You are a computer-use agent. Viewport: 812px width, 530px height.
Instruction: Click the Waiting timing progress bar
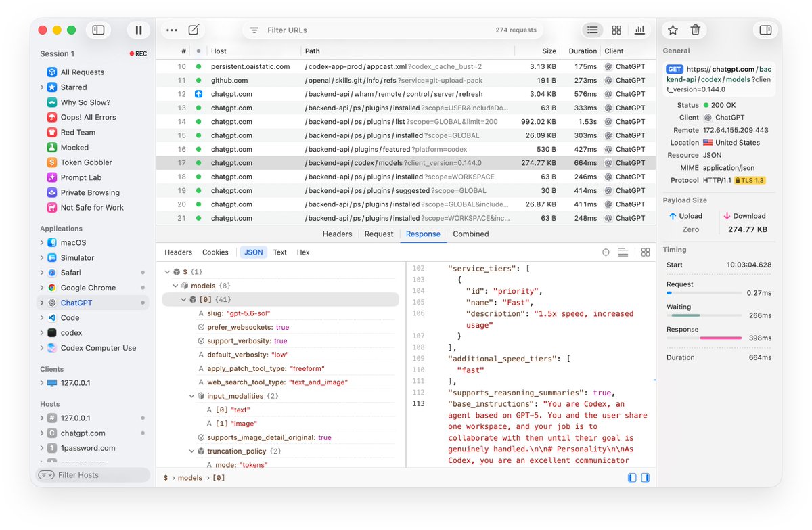click(704, 315)
